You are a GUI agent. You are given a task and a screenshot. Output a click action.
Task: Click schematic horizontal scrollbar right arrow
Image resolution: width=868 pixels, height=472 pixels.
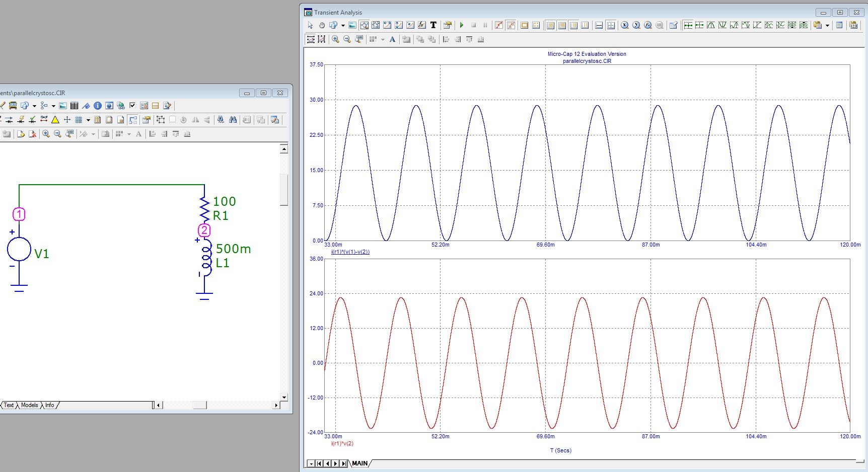tap(276, 405)
